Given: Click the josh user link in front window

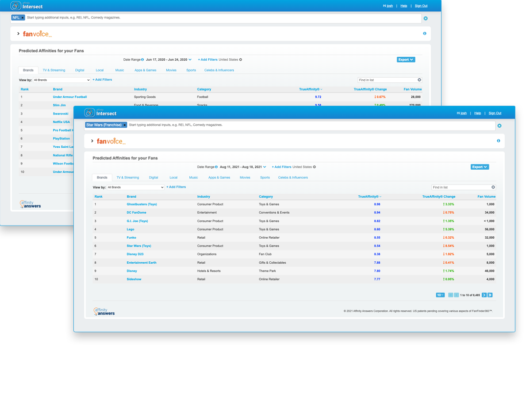Looking at the screenshot, I should point(464,114).
